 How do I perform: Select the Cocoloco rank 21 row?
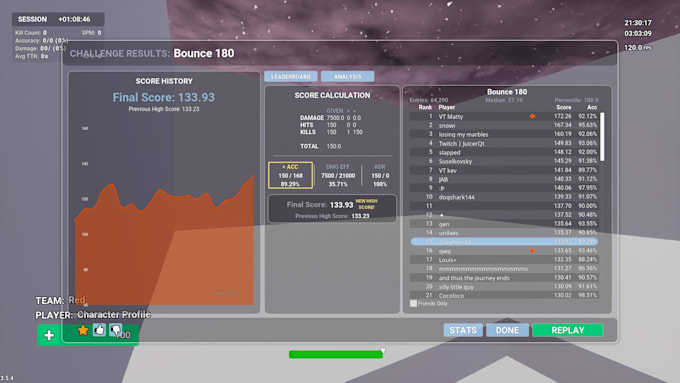click(504, 295)
